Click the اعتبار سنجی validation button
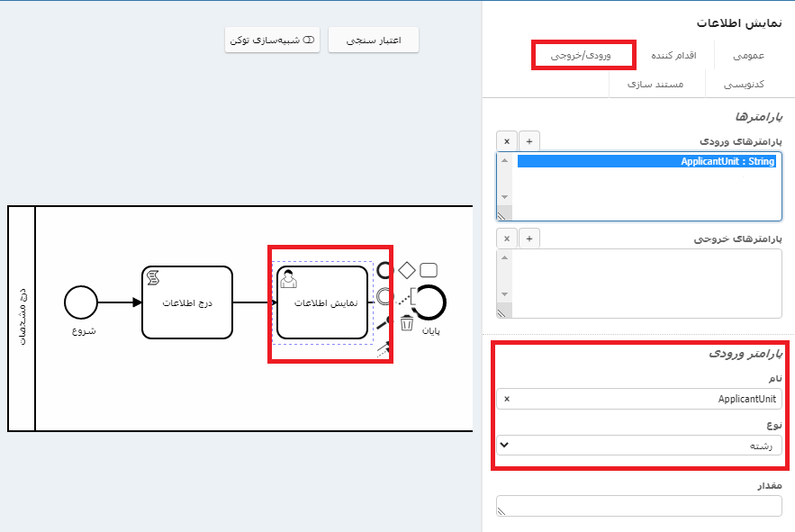This screenshot has height=532, width=795. (x=374, y=41)
